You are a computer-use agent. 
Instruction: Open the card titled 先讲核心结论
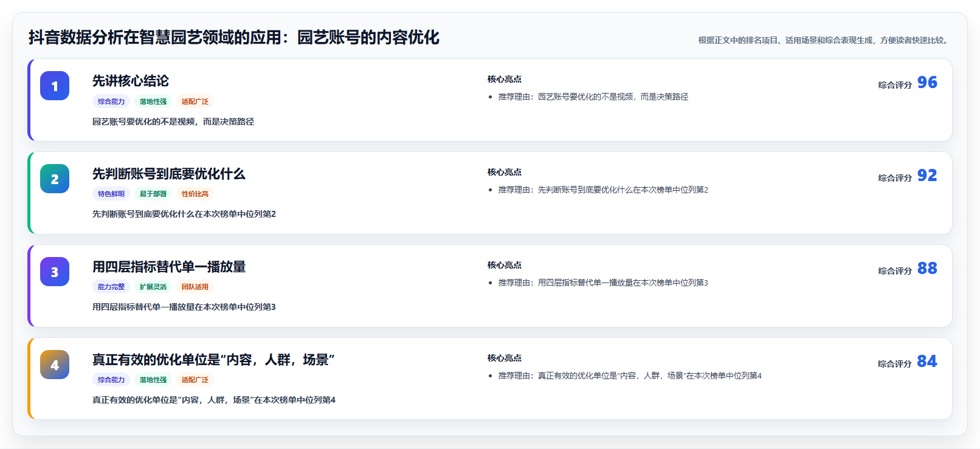point(490,100)
